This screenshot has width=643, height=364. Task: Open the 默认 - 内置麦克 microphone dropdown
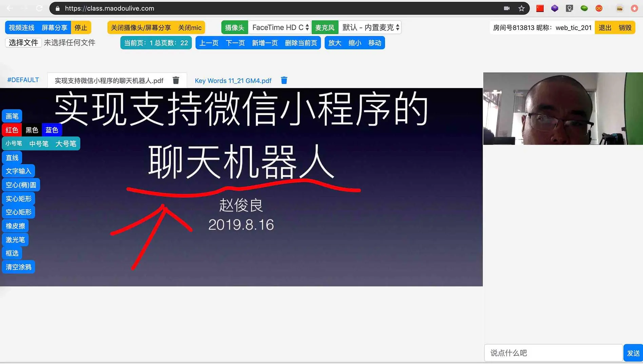click(x=370, y=27)
